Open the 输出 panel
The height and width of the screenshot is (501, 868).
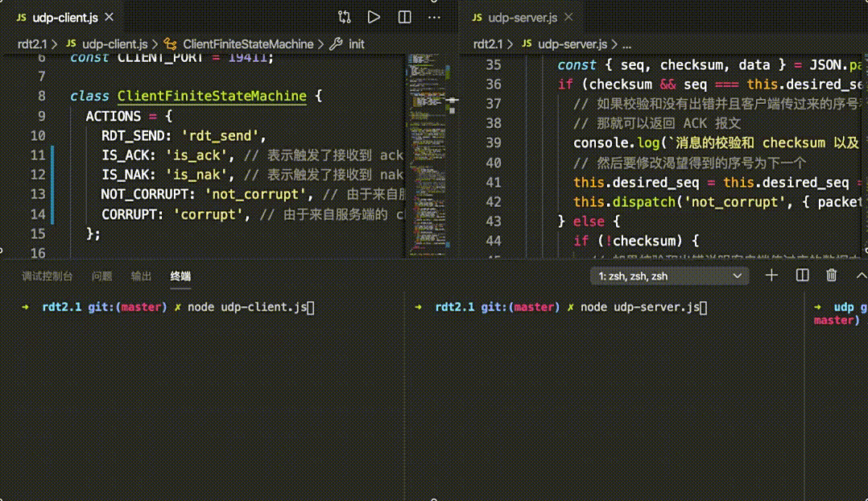141,275
